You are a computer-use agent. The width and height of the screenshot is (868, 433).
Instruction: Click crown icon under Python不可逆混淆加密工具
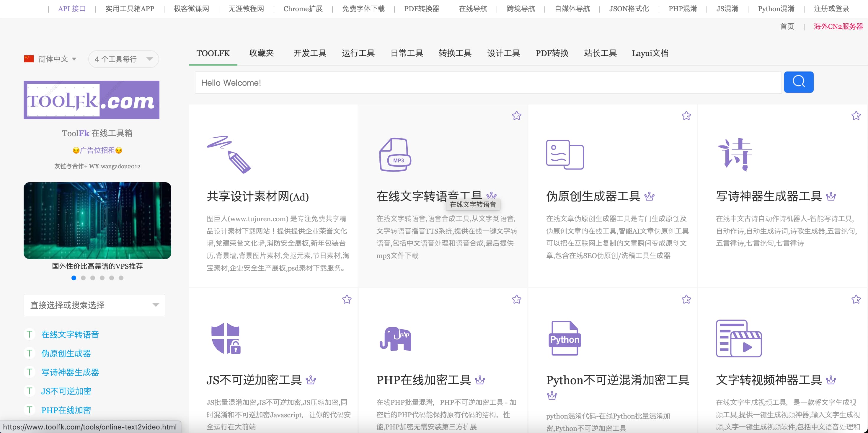tap(552, 395)
